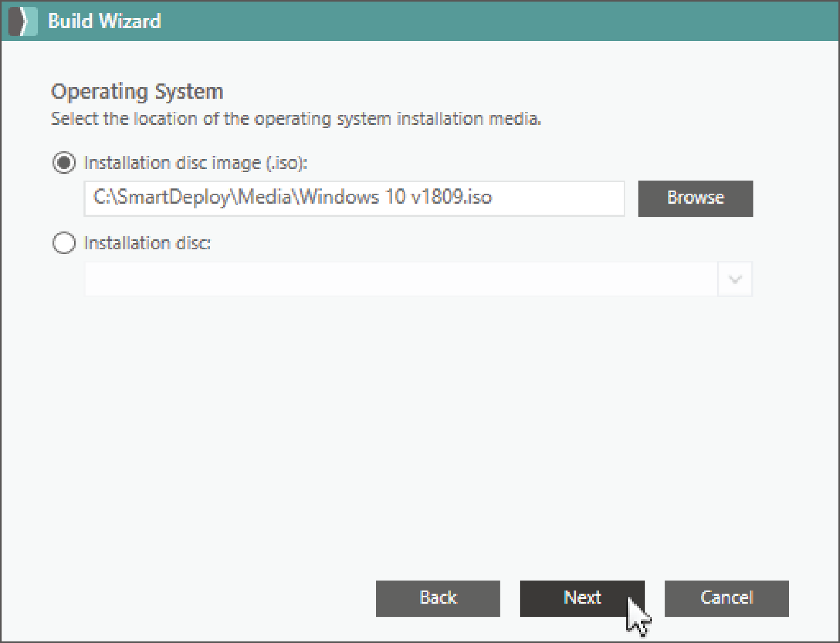Cancel the Build Wizard
Screen dimensions: 840x643
[727, 598]
